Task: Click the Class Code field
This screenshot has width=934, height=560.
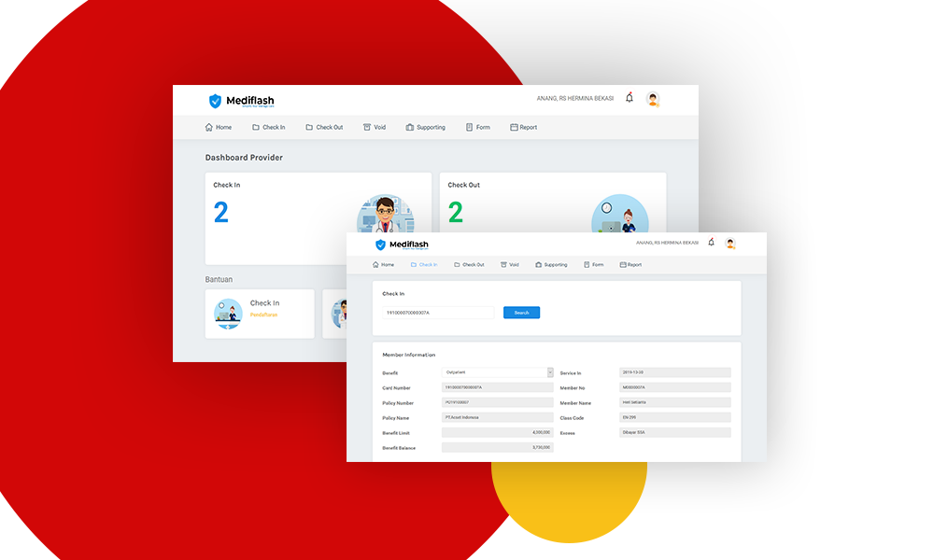Action: pyautogui.click(x=675, y=417)
